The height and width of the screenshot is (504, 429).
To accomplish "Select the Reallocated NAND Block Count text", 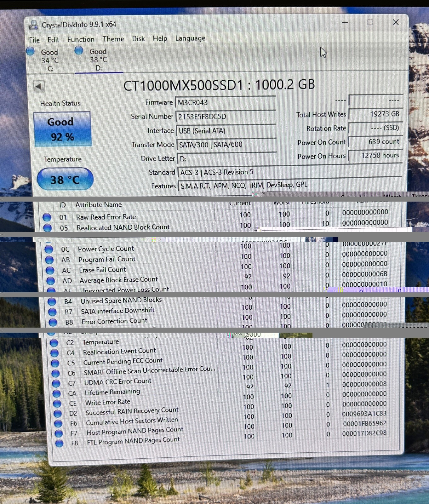I will tap(123, 227).
